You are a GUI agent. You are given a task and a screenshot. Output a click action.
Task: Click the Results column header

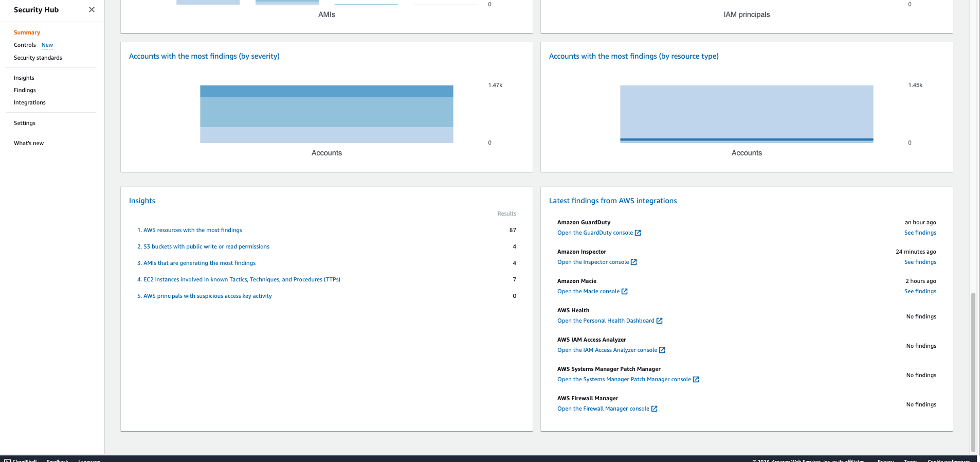506,214
